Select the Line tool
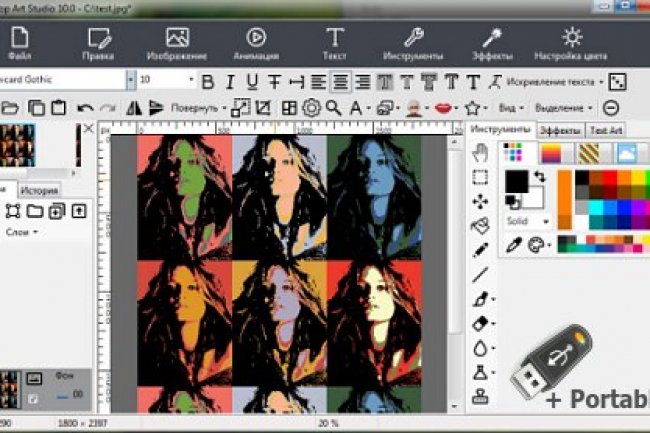Image resolution: width=650 pixels, height=433 pixels. coord(480,274)
